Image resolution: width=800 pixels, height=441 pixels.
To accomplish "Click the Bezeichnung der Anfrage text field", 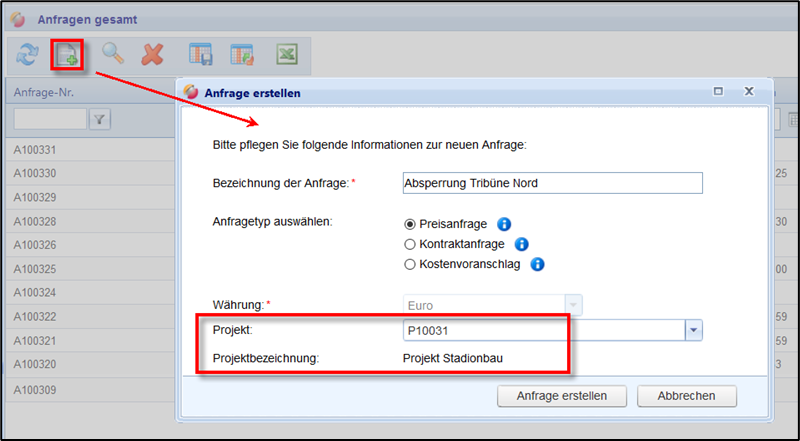I will point(551,183).
